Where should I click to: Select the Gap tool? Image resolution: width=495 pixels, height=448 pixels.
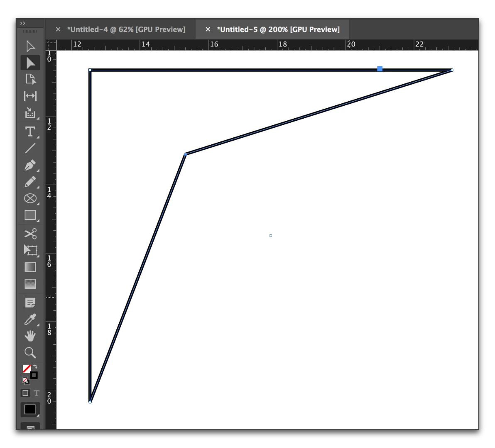(x=30, y=96)
